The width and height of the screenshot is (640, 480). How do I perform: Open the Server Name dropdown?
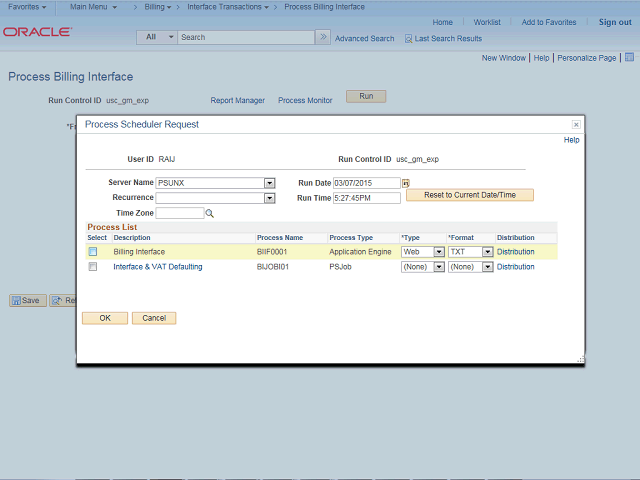pyautogui.click(x=269, y=183)
